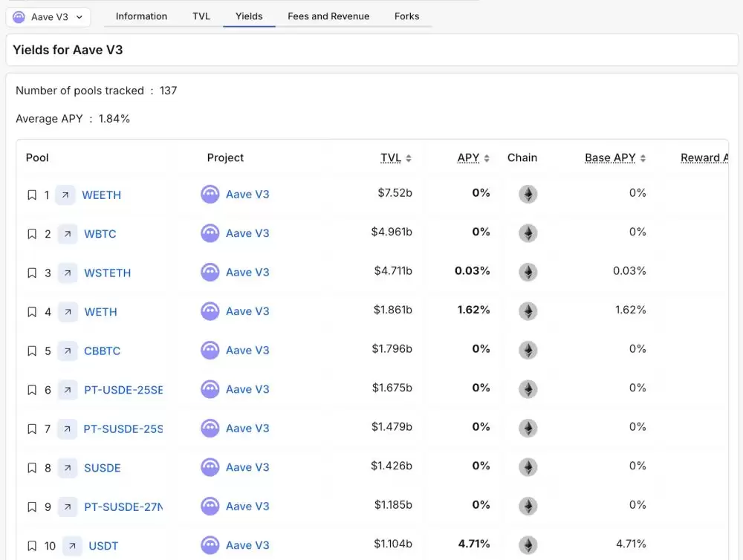Open the WEETH pool external link arrow icon
This screenshot has width=743, height=560.
tap(65, 195)
